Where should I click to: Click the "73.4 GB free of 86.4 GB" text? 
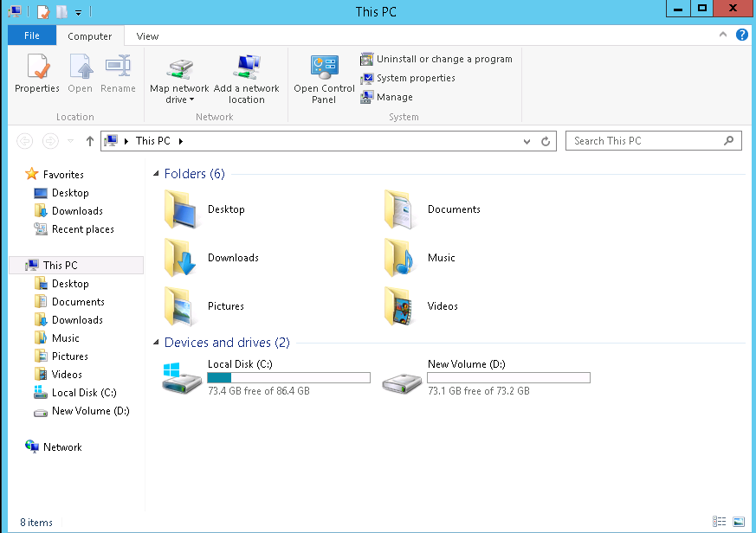(259, 391)
